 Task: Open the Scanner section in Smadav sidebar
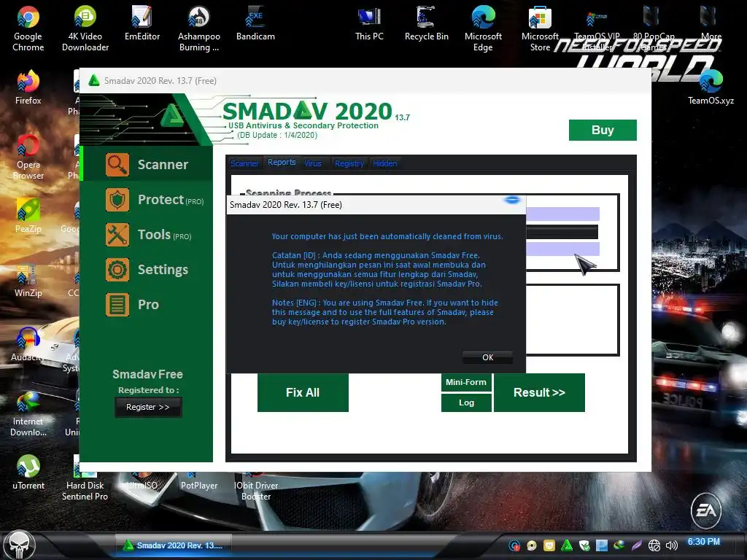click(147, 164)
